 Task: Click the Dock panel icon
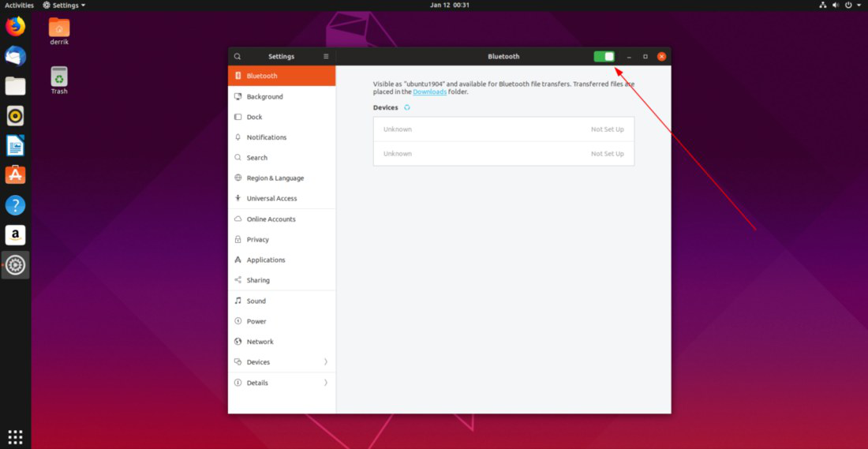tap(238, 117)
